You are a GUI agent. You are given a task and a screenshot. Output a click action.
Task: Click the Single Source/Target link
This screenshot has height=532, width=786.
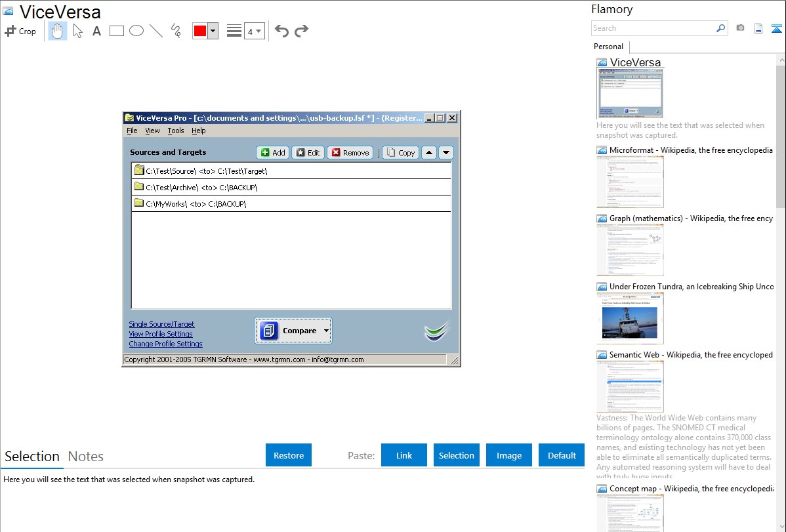click(161, 324)
